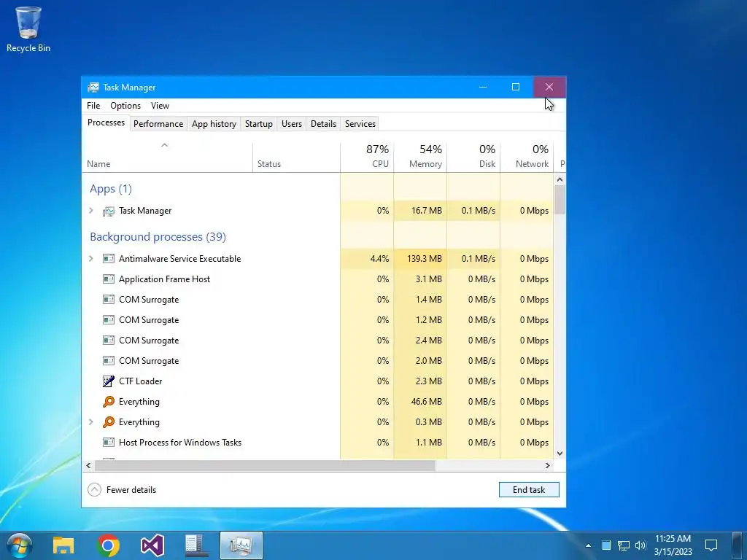747x560 pixels.
Task: Click the COM Surrogate icon with 2.0 MB
Action: (109, 360)
